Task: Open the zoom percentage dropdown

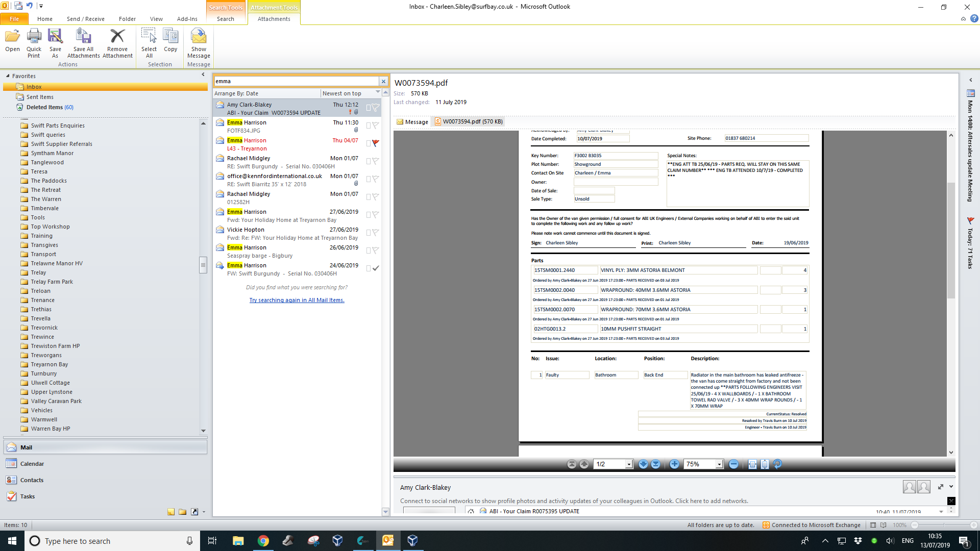Action: (x=719, y=464)
